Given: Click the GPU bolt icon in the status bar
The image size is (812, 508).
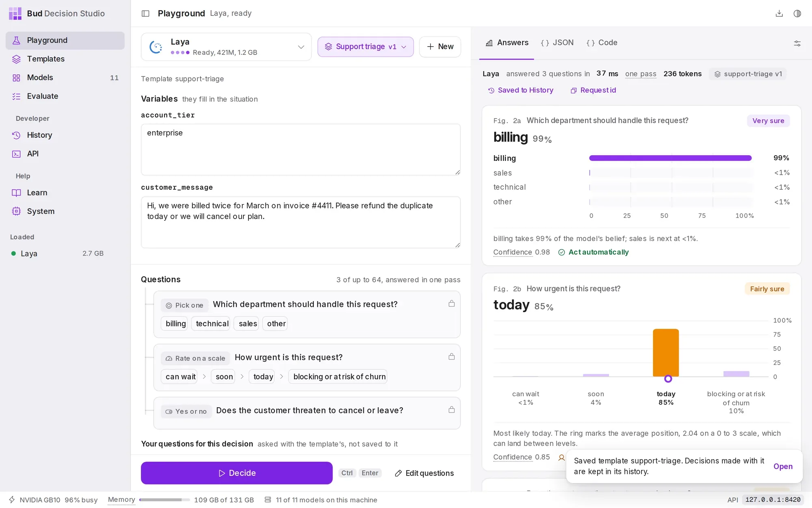Looking at the screenshot, I should point(12,500).
